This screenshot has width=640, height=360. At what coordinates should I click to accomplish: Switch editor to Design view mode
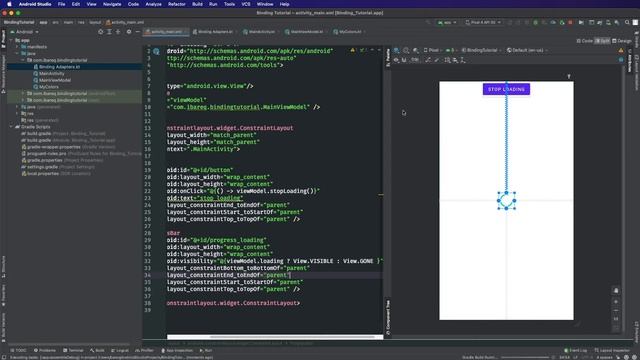622,41
